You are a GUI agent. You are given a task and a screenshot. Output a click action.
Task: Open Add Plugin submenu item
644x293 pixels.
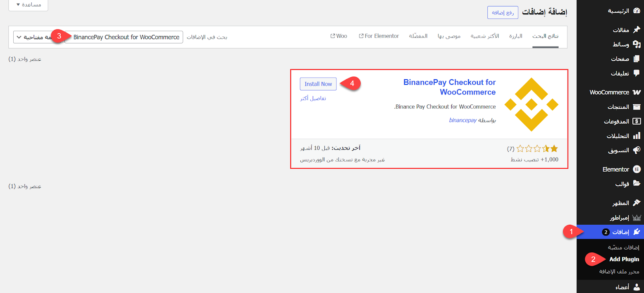point(624,259)
